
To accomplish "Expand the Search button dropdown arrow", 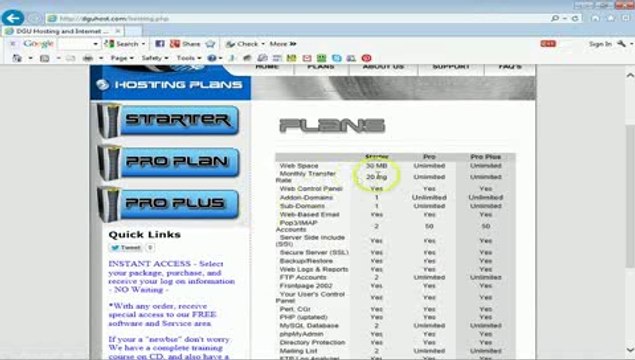I will tap(143, 44).
